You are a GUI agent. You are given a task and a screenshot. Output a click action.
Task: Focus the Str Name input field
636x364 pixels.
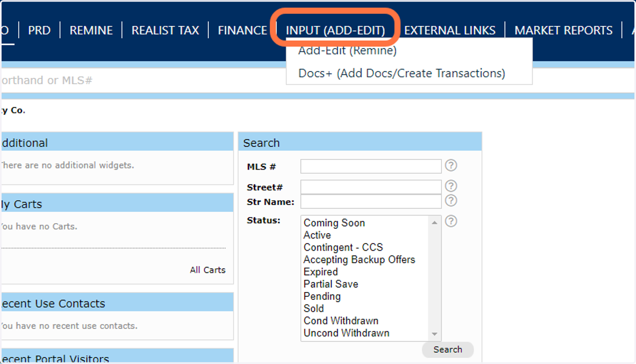(x=371, y=201)
